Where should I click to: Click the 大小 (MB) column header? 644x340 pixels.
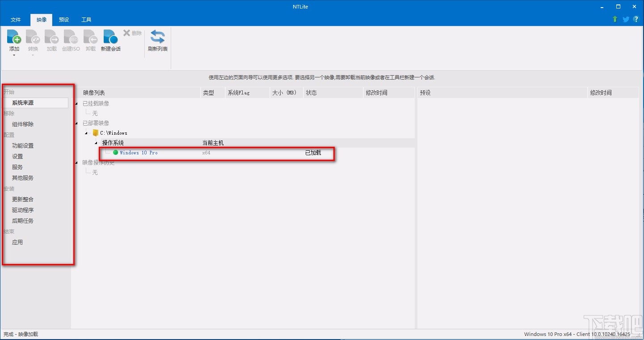(284, 93)
